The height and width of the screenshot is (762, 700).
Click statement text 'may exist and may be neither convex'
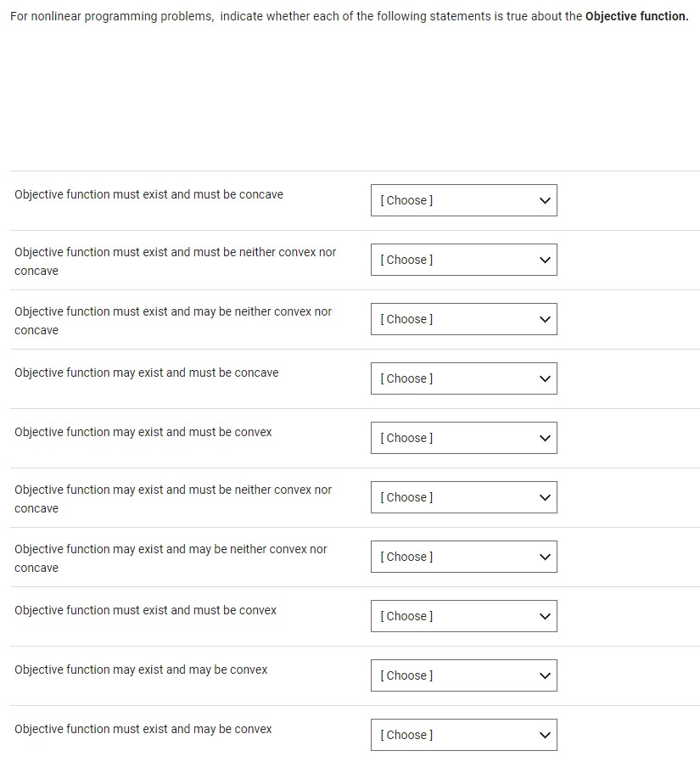(x=171, y=549)
